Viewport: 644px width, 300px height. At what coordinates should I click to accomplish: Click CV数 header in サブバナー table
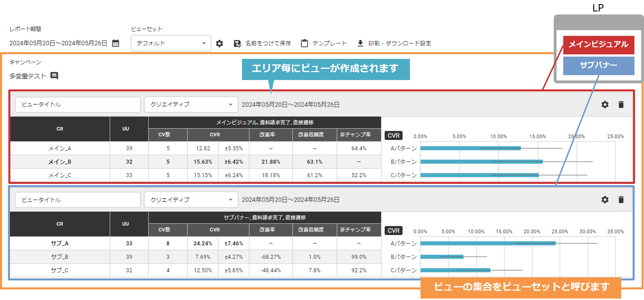tap(168, 230)
